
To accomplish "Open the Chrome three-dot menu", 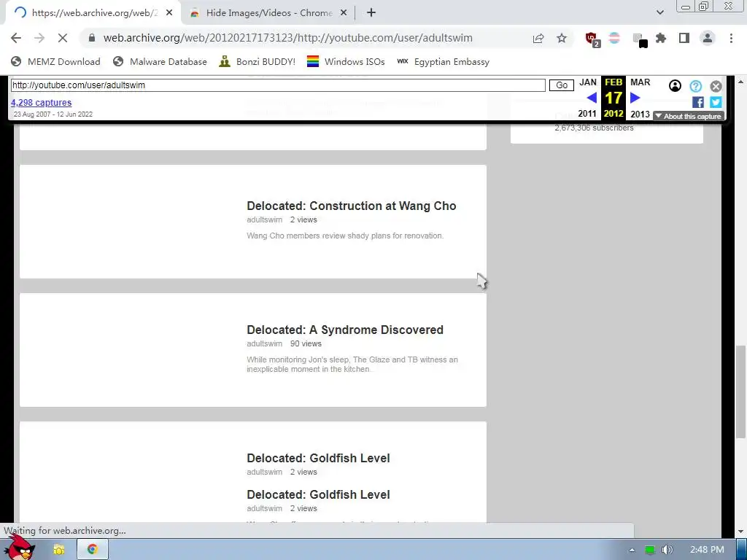I will pos(731,38).
